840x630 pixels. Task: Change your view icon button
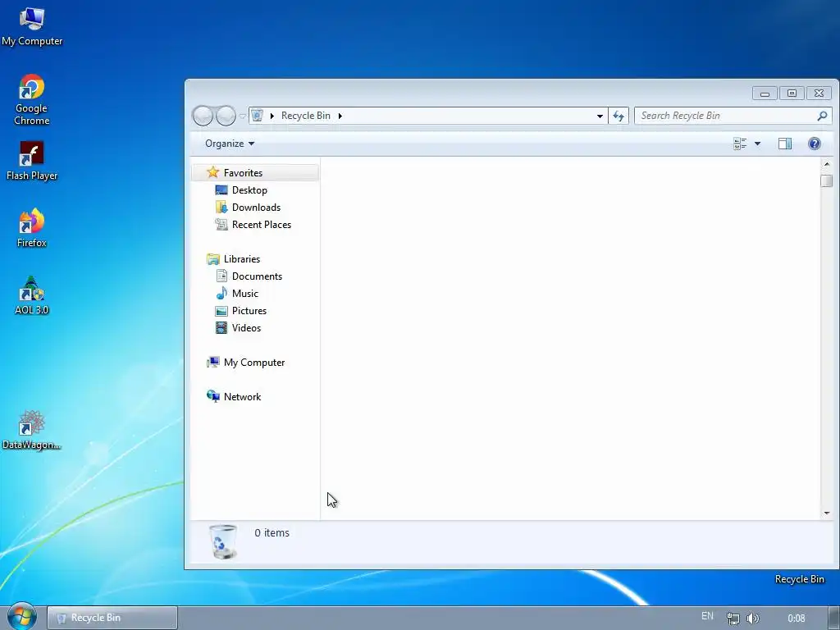[740, 144]
